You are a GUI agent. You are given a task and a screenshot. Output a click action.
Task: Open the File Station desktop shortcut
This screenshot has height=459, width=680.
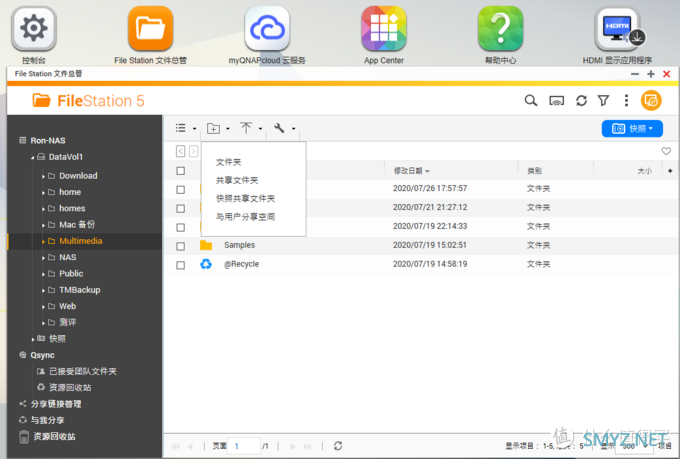click(150, 29)
